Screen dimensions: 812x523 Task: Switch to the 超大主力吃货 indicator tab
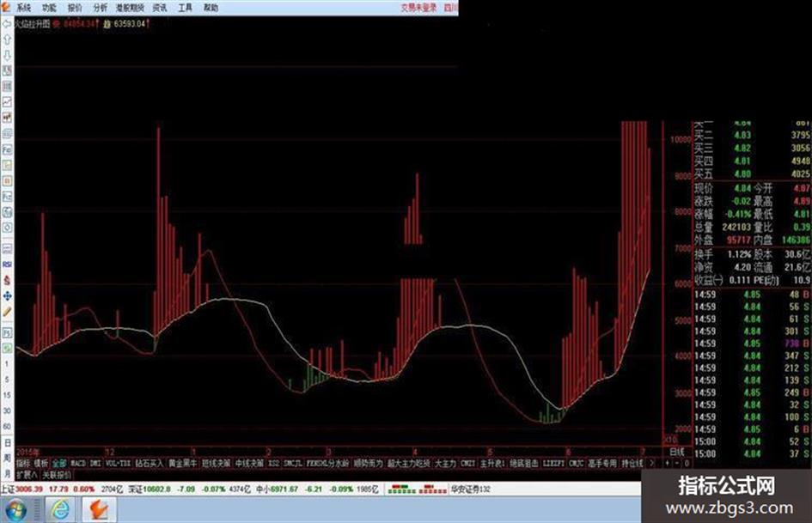point(409,463)
